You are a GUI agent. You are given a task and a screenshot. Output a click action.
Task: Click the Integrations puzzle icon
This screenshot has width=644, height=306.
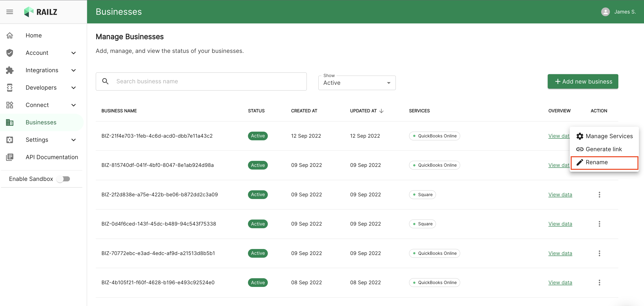9,70
